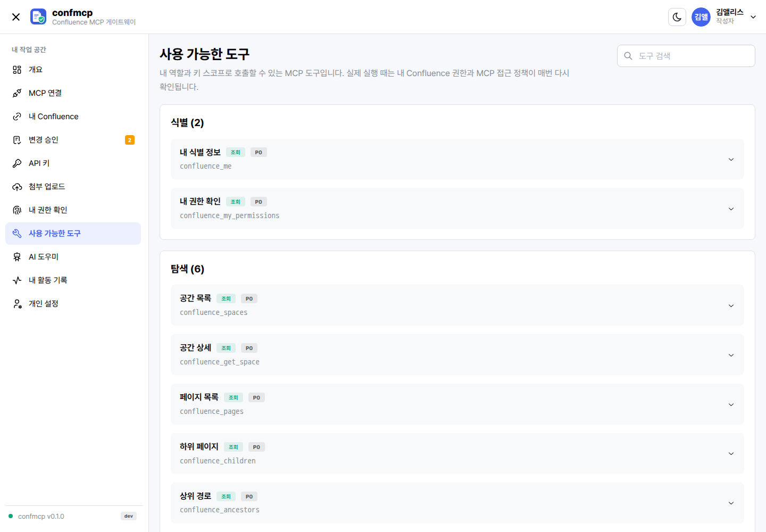Click confluence_pages tool name
The height and width of the screenshot is (532, 766).
212,411
